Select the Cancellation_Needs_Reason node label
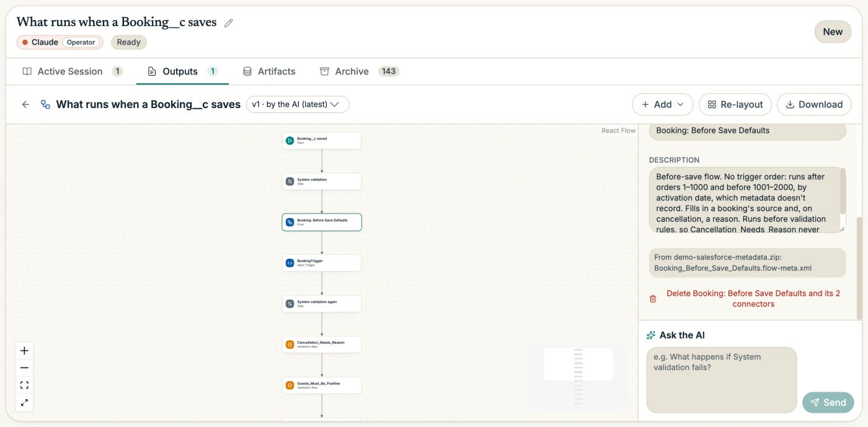This screenshot has height=427, width=868. [321, 343]
